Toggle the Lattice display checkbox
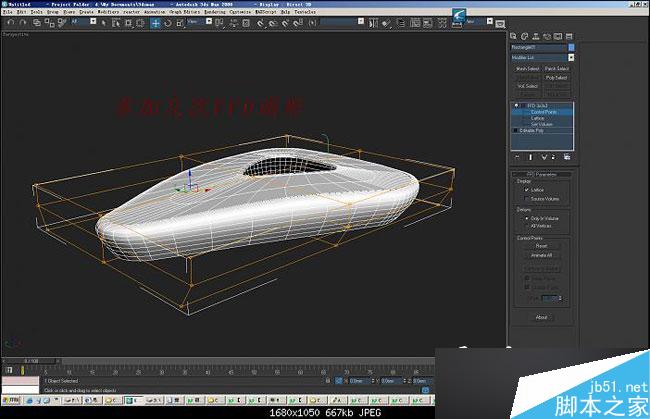Screen dimensions: 650x419 coord(528,189)
